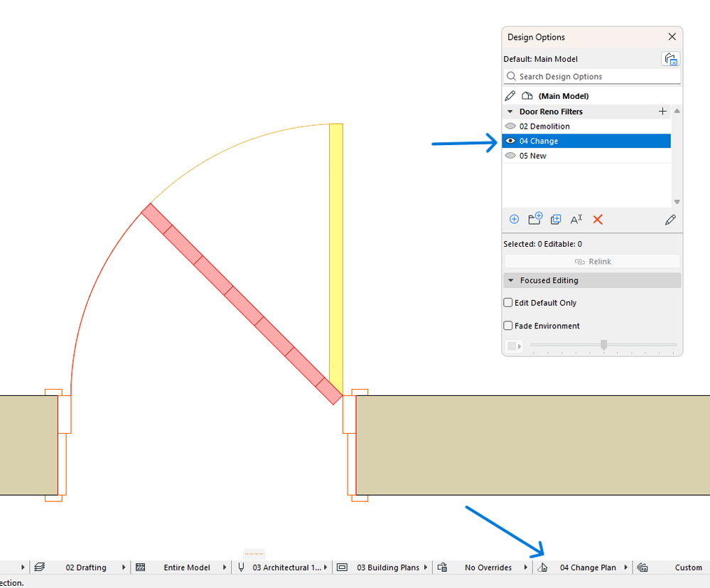
Task: Delete the selected design option with red X
Action: [598, 220]
